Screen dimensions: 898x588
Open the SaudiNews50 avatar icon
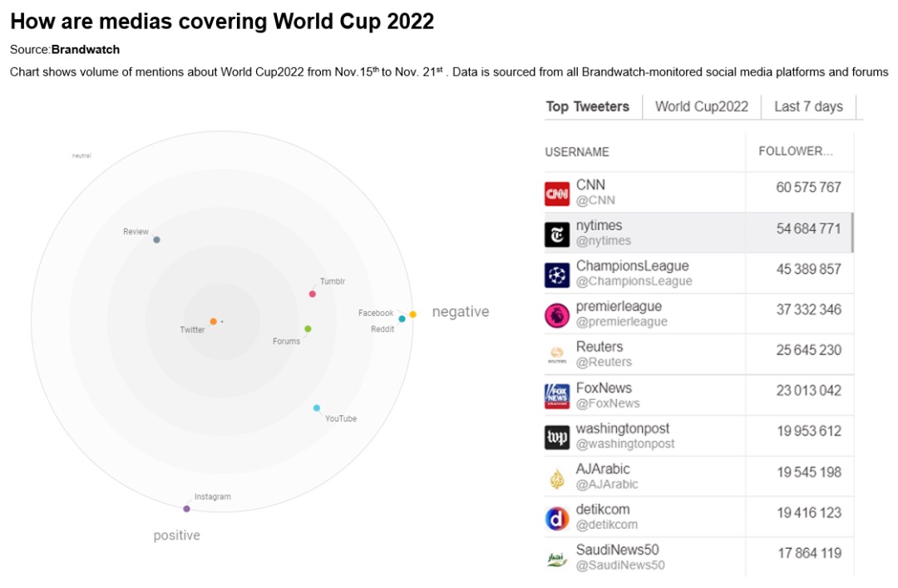point(557,559)
